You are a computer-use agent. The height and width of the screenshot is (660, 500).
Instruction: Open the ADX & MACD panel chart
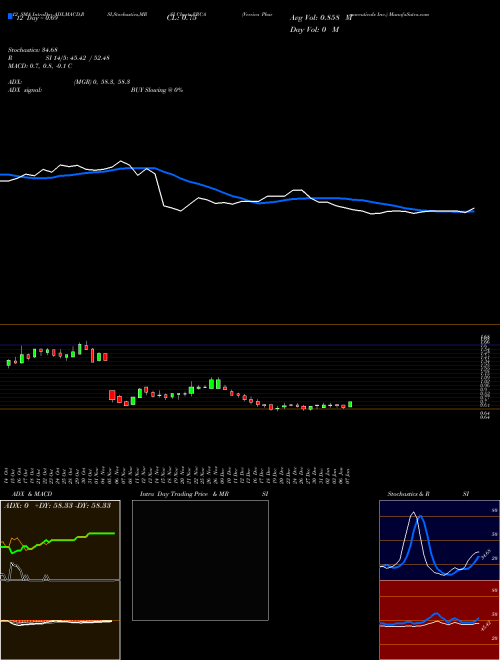pyautogui.click(x=60, y=580)
